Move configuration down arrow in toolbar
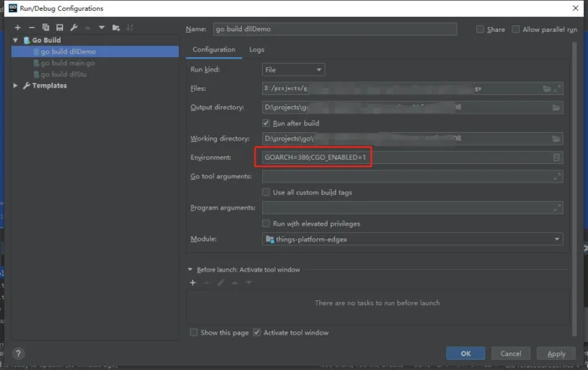The height and width of the screenshot is (370, 588). pyautogui.click(x=102, y=28)
